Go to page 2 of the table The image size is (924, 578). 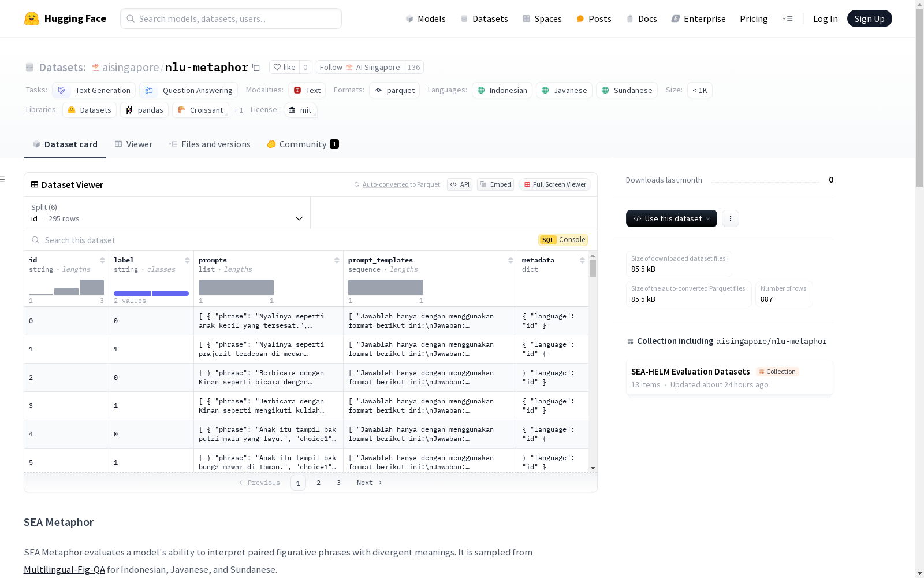(318, 483)
